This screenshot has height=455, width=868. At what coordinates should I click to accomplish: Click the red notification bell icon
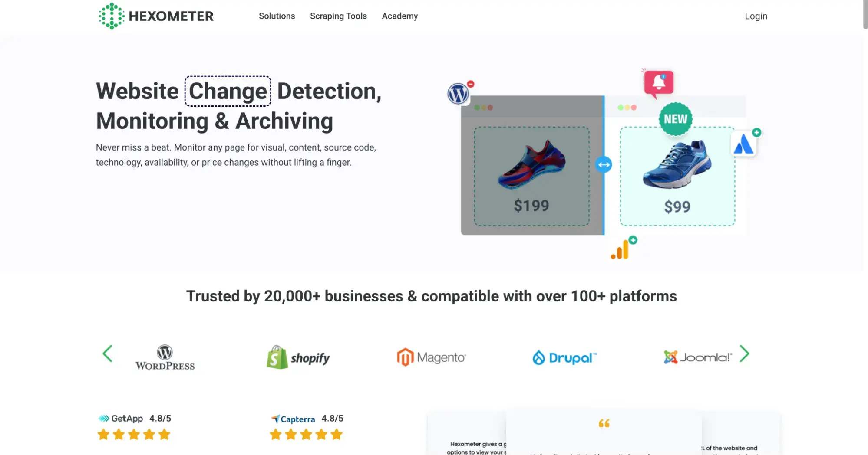click(659, 83)
